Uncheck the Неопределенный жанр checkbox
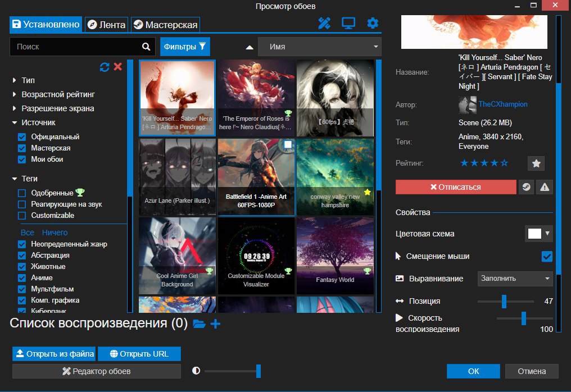Screen dimensions: 571x392 [22, 244]
